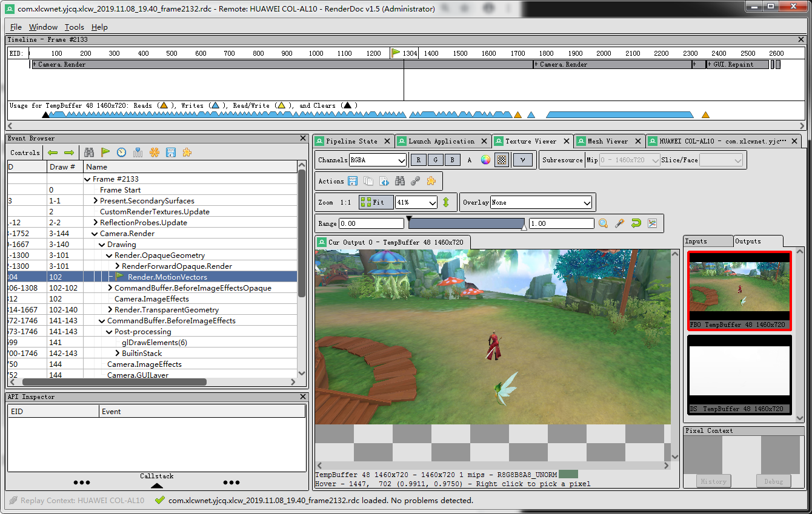Image resolution: width=812 pixels, height=514 pixels.
Task: Click the green bookmark flag icon in Event Browser
Action: pyautogui.click(x=104, y=153)
